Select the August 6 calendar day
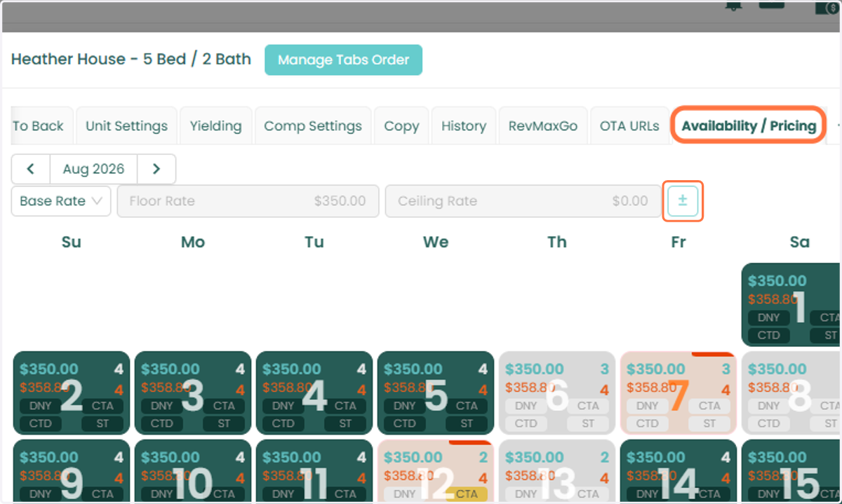The width and height of the screenshot is (842, 504). click(557, 393)
